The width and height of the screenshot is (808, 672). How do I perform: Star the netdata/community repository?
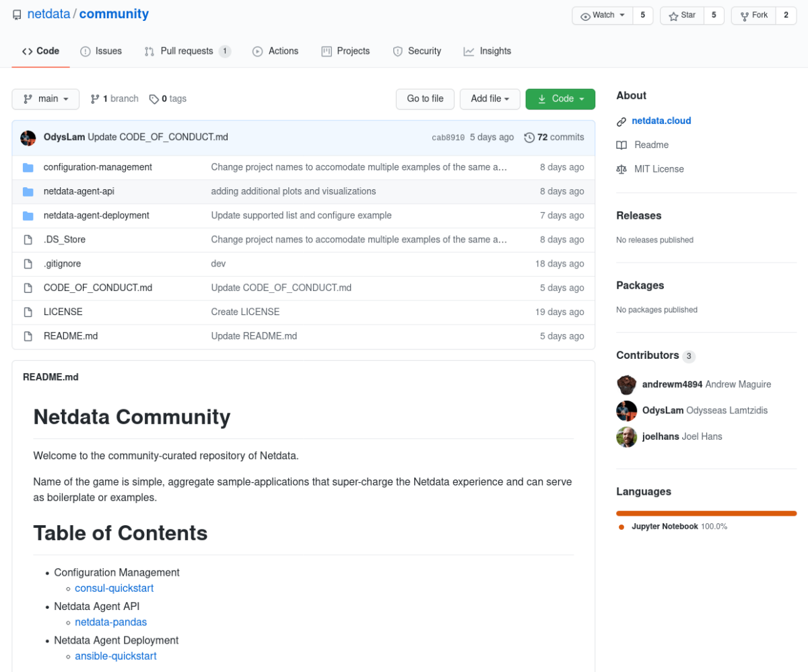click(x=681, y=15)
